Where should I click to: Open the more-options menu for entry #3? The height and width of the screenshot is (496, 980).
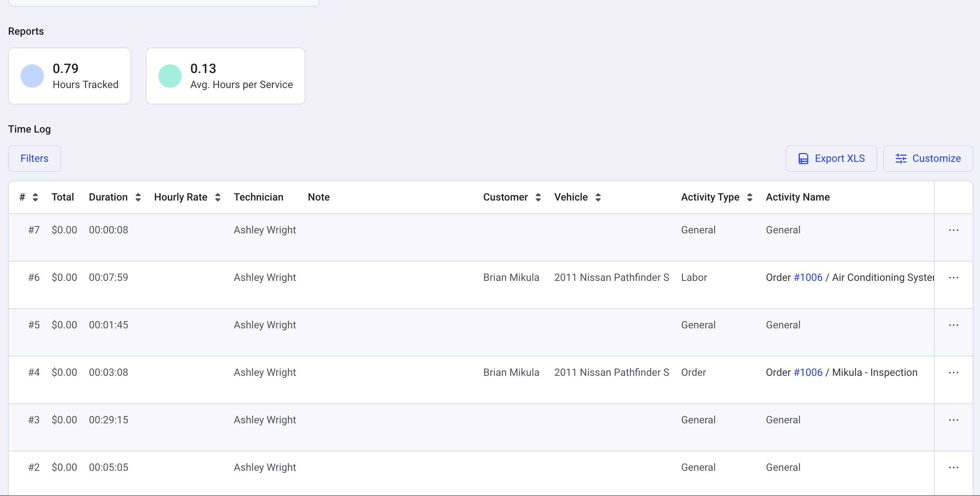pyautogui.click(x=953, y=420)
